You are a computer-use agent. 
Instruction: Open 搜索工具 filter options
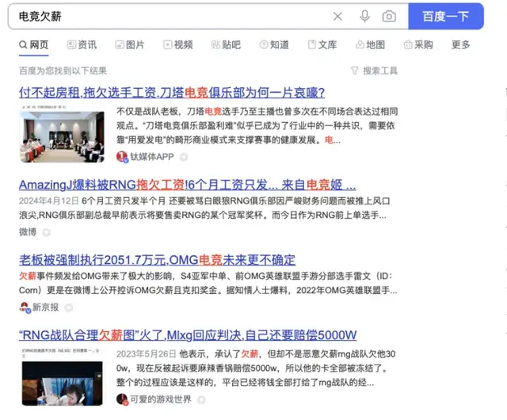click(375, 71)
